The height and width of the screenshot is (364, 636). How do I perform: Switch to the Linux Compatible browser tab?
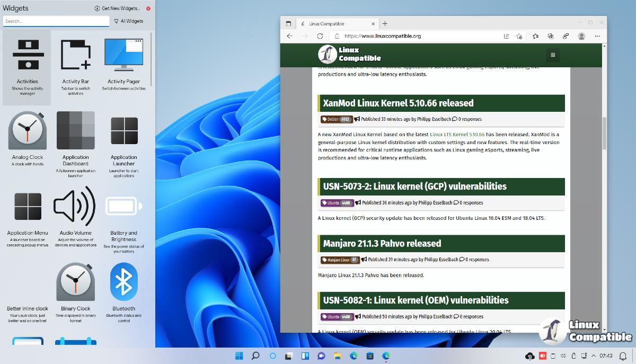click(x=337, y=23)
